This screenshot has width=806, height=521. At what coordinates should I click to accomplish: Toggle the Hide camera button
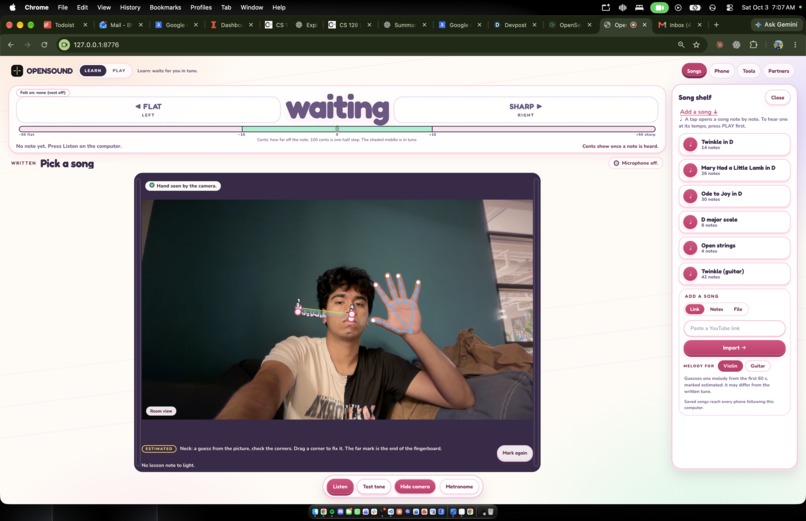tap(415, 487)
